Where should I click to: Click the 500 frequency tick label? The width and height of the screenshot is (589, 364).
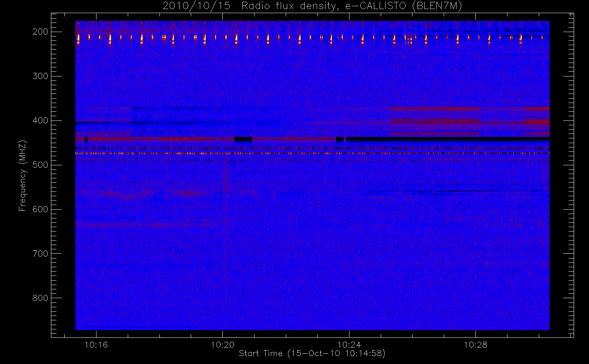pyautogui.click(x=40, y=165)
